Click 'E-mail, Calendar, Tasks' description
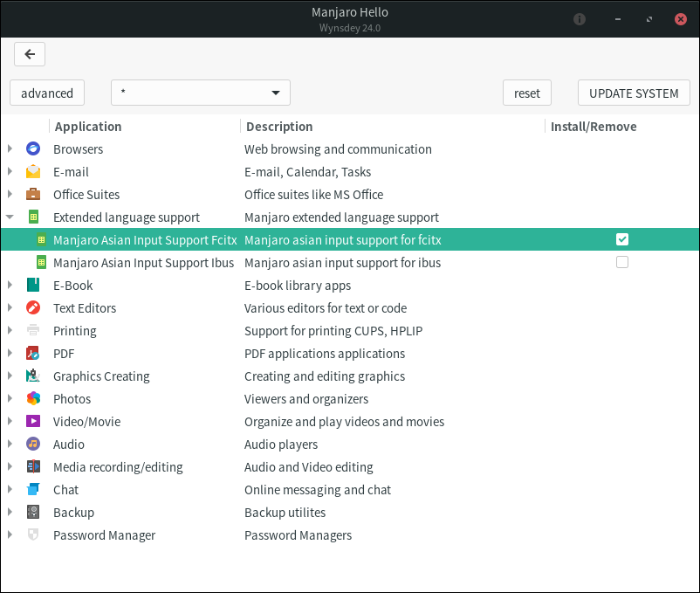This screenshot has width=700, height=593. (x=307, y=172)
